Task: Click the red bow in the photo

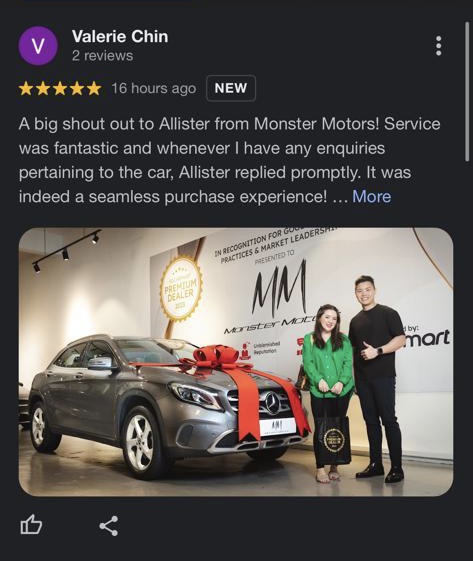Action: (216, 358)
